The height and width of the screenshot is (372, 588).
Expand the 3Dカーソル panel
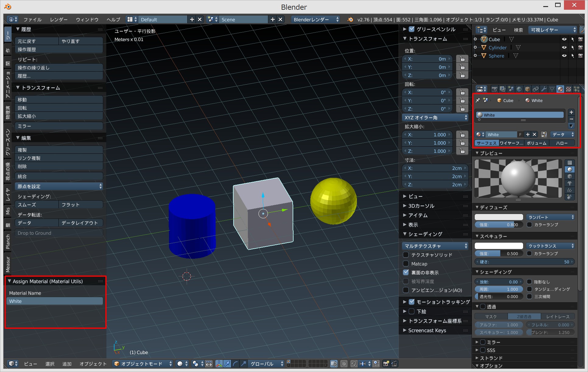pos(421,206)
